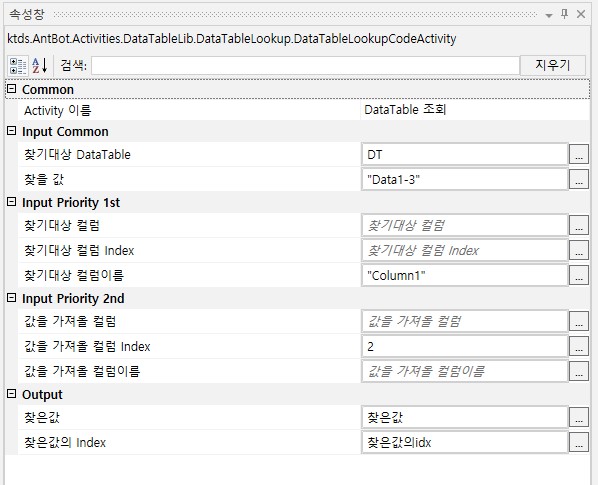
Task: Edit 찾은값의 Index field 찾은값의idx
Action: [x=465, y=442]
